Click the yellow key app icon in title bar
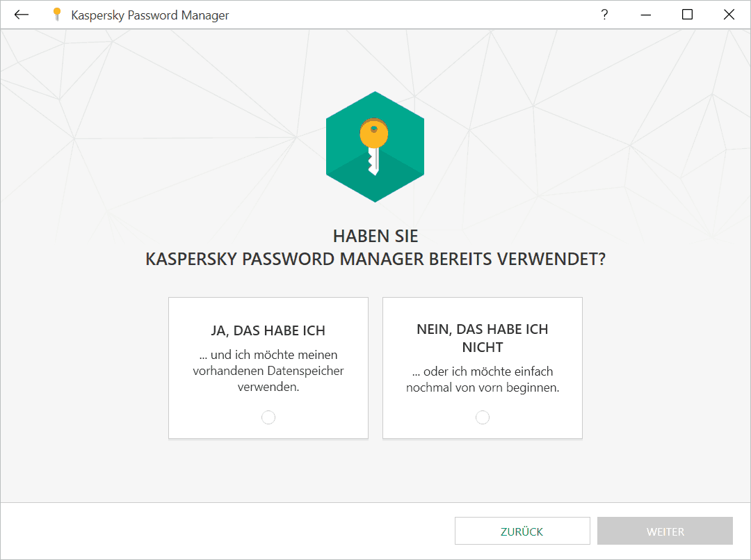 57,15
